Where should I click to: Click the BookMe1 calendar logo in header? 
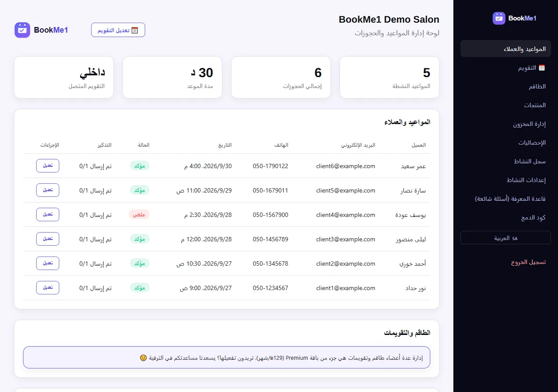point(22,30)
